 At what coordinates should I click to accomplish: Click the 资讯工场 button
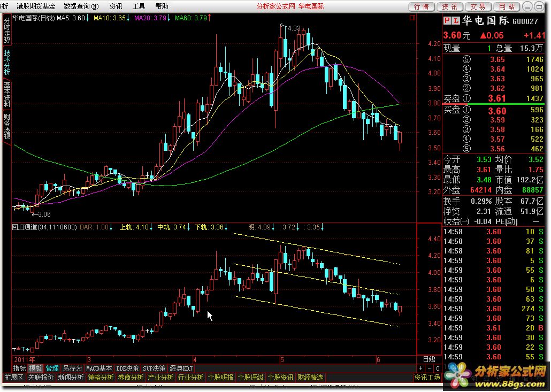pos(427,378)
